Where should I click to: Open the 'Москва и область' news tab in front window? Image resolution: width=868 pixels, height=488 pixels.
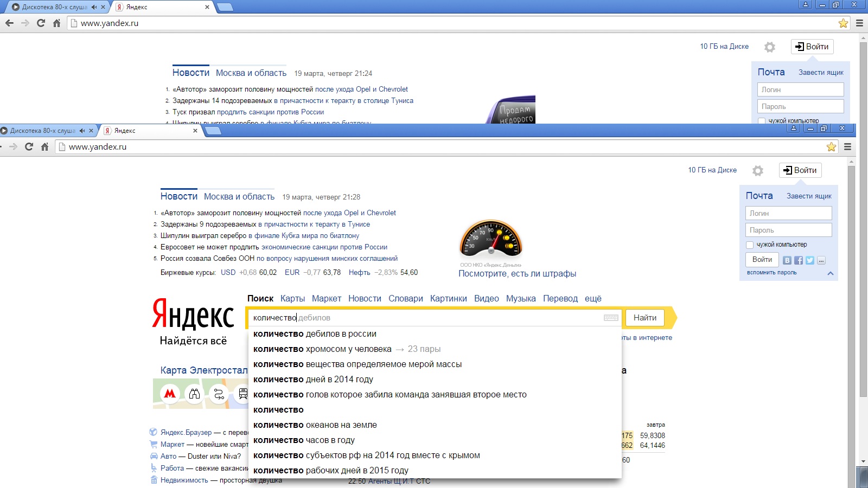239,196
